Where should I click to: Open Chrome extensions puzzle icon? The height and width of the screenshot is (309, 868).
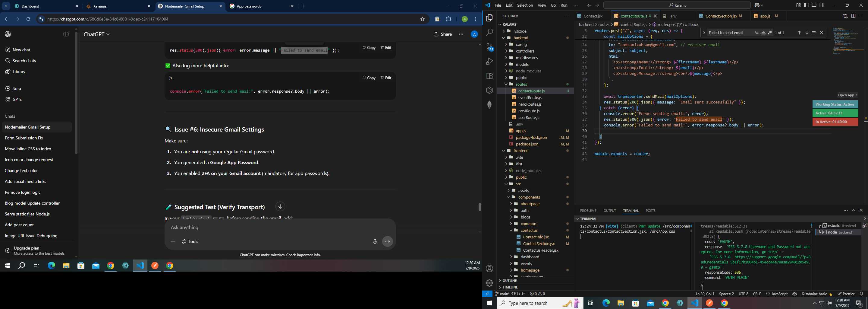449,19
